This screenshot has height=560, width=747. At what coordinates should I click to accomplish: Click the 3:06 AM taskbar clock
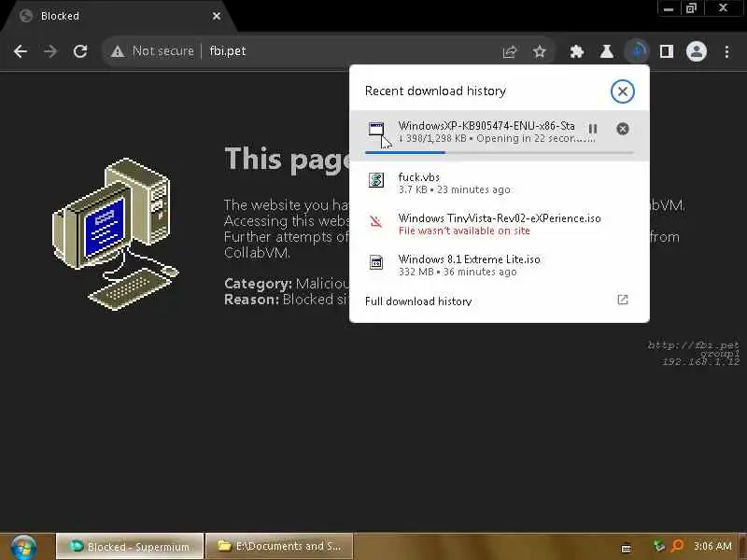(x=712, y=546)
